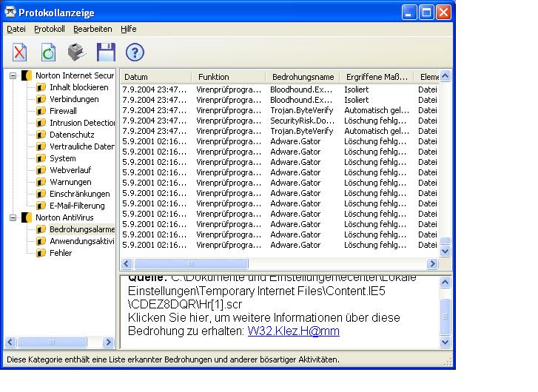This screenshot has width=538, height=392.
Task: Minimize the Protokollanzeige window
Action: 409,13
